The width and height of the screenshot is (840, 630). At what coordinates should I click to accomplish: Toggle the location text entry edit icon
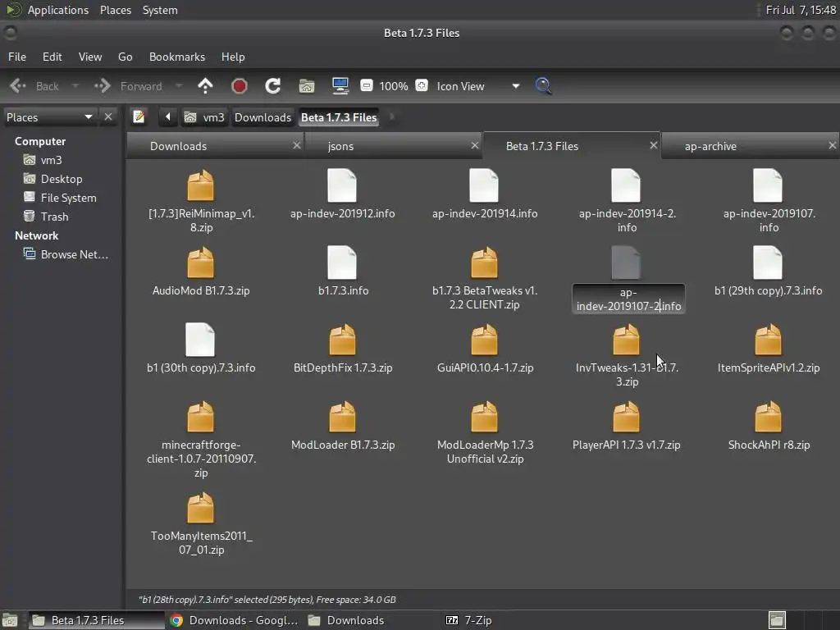click(139, 116)
